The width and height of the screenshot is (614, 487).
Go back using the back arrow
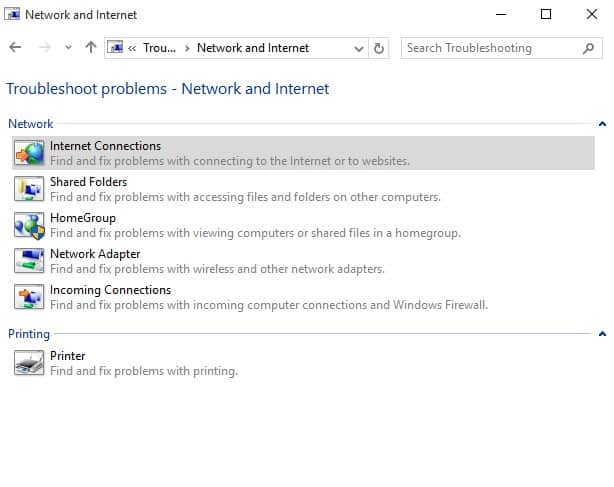coord(15,47)
